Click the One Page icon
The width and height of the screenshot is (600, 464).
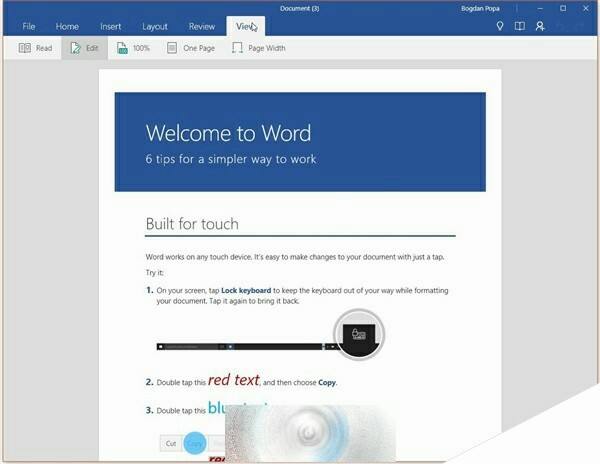[172, 48]
